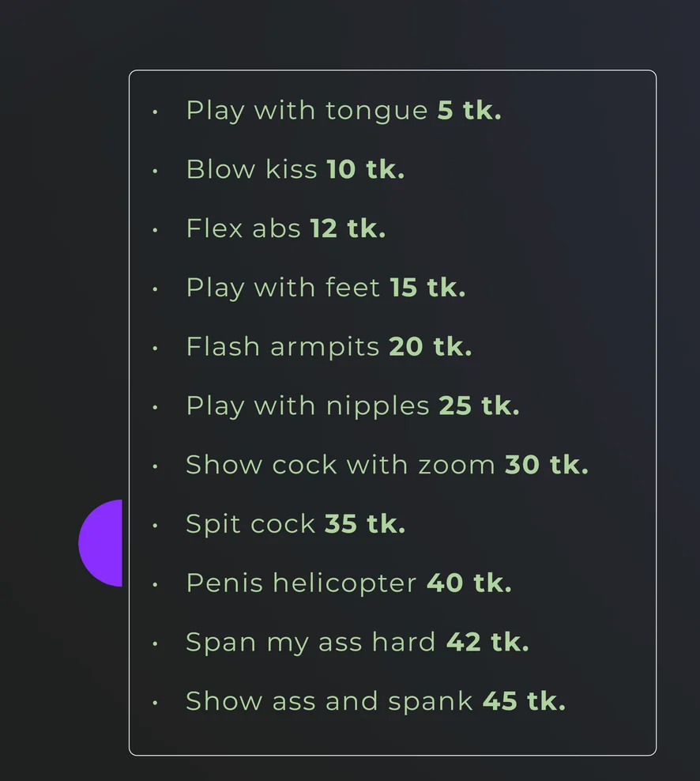Choose the 'Blow kiss' list item
The image size is (700, 781).
[295, 169]
